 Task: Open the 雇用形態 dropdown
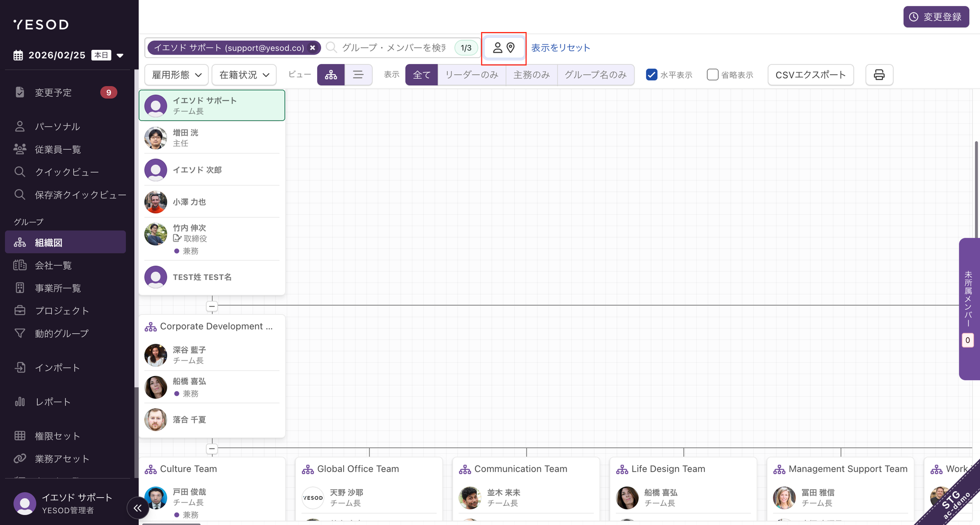pyautogui.click(x=177, y=75)
